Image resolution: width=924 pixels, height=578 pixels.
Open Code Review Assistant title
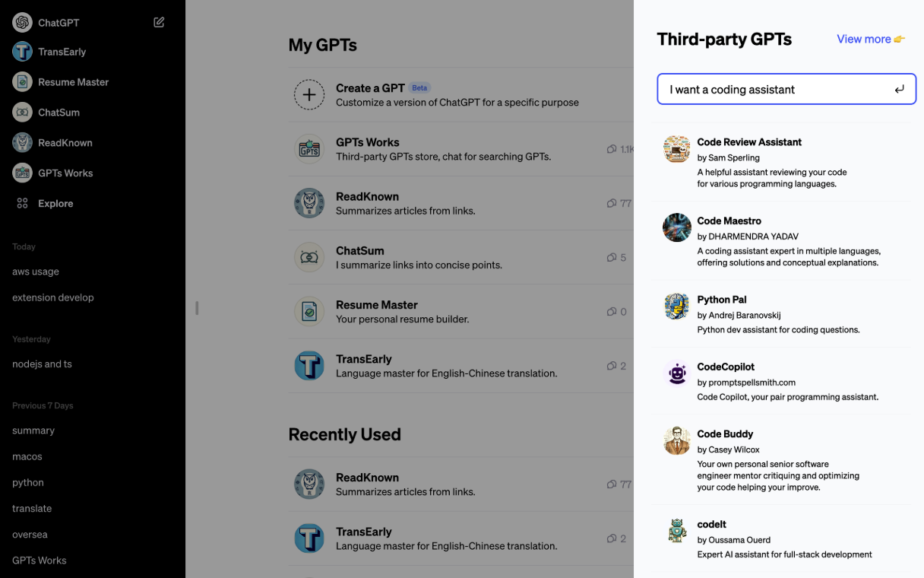[x=749, y=142]
